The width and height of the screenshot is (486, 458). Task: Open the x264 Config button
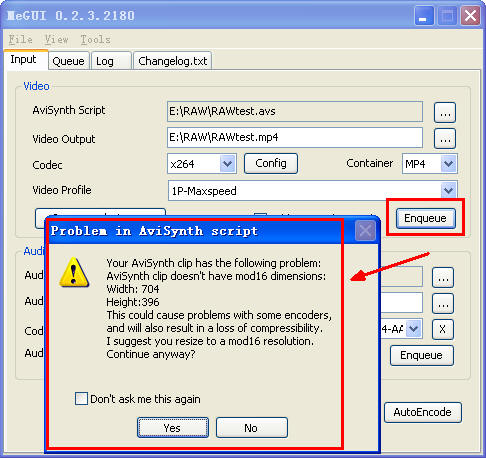(x=271, y=163)
